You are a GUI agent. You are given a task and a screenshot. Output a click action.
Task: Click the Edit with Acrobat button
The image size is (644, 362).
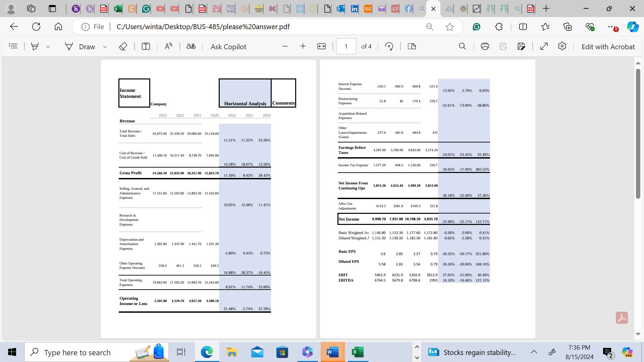coord(608,47)
